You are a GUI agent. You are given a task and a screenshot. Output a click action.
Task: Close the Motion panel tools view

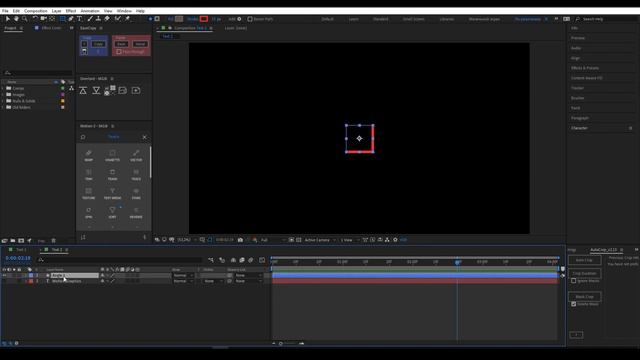click(x=144, y=137)
